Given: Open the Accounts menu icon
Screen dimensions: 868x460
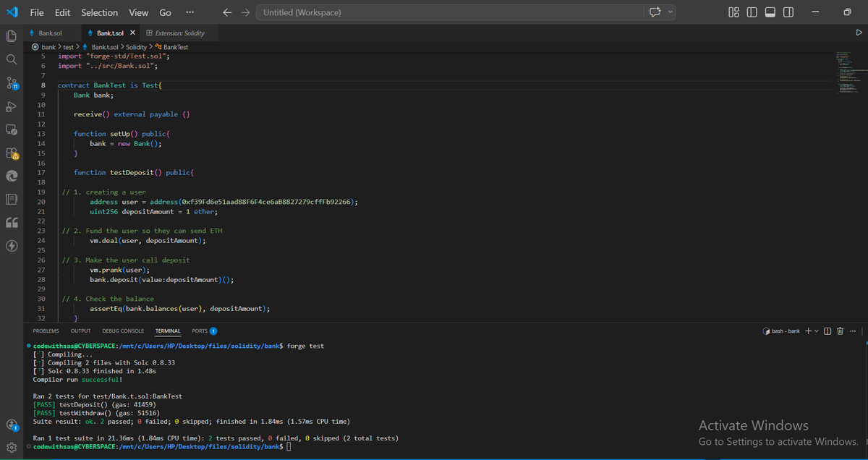Looking at the screenshot, I should pos(11,425).
